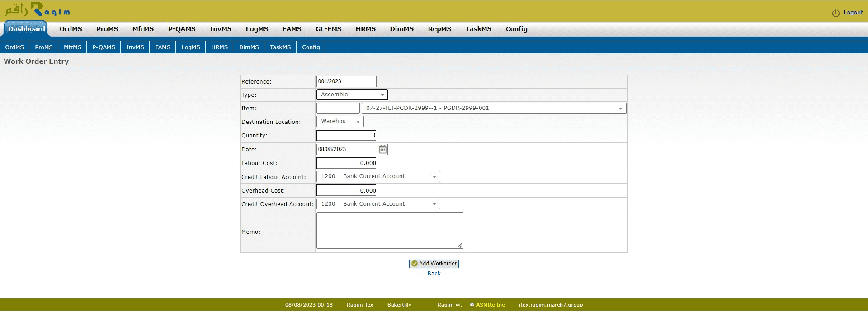The height and width of the screenshot is (312, 868).
Task: Focus the Quantity input field
Action: [x=346, y=136]
